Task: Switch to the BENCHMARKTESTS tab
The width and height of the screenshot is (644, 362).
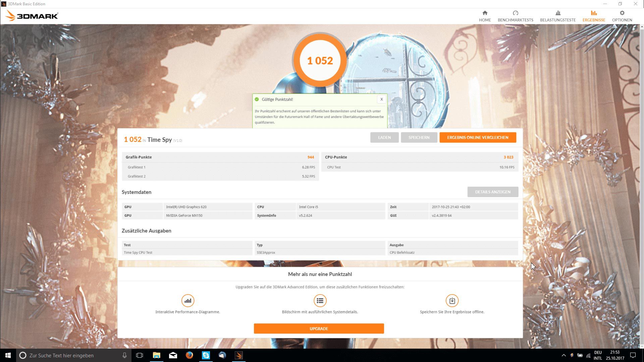Action: (515, 16)
